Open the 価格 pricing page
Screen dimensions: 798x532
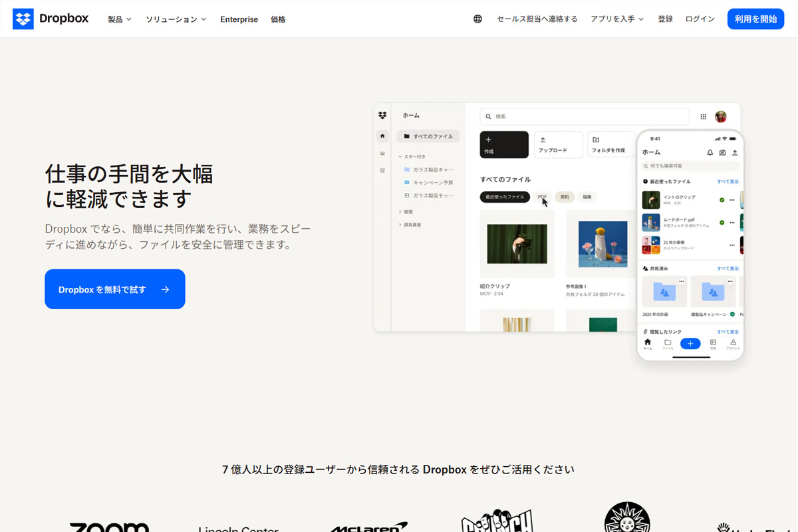(278, 19)
